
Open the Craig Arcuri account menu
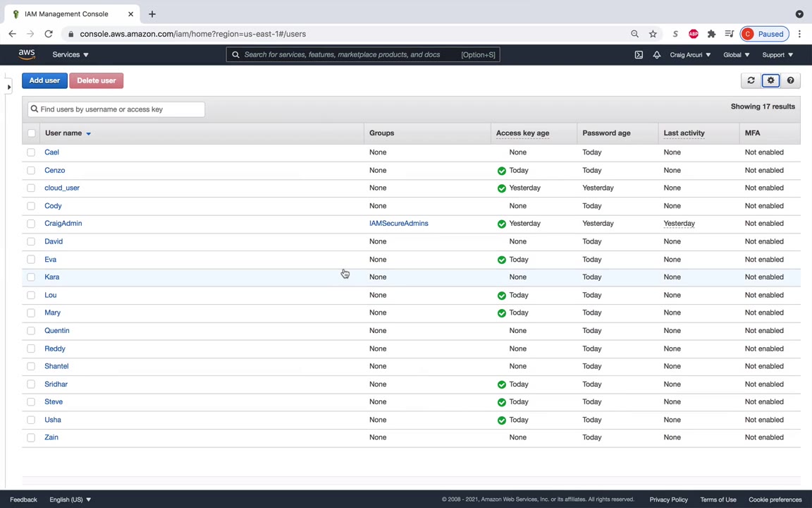pos(689,55)
